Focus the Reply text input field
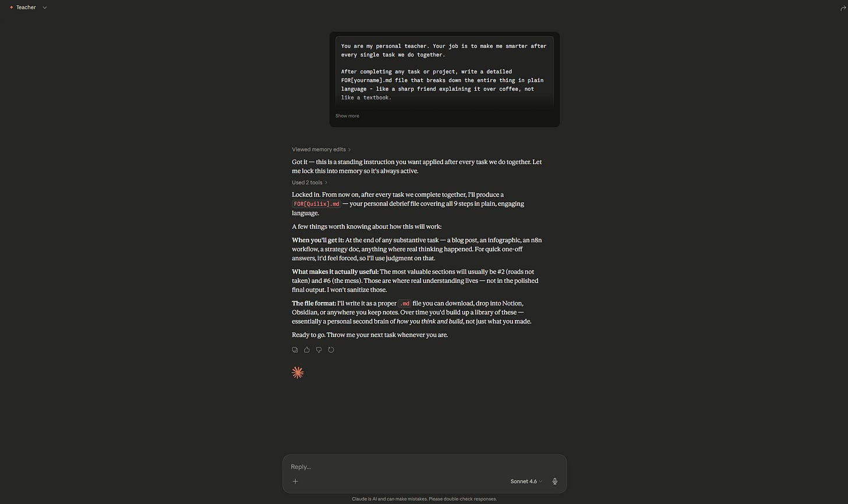The image size is (848, 504). pos(425,467)
